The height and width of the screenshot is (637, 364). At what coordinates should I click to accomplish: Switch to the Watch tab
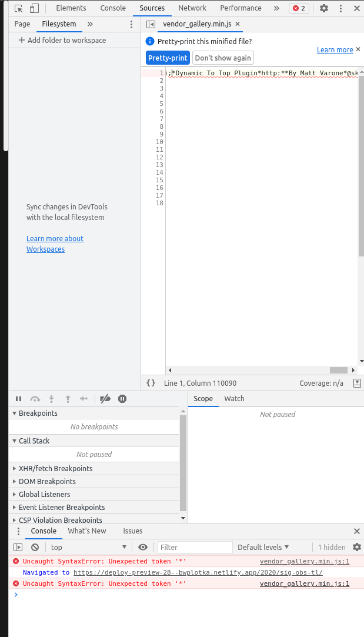click(x=235, y=399)
